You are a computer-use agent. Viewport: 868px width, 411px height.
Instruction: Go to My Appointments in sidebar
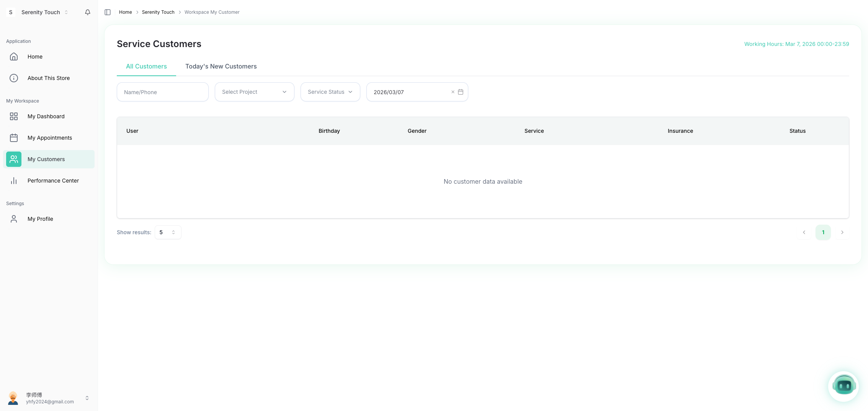[49, 138]
